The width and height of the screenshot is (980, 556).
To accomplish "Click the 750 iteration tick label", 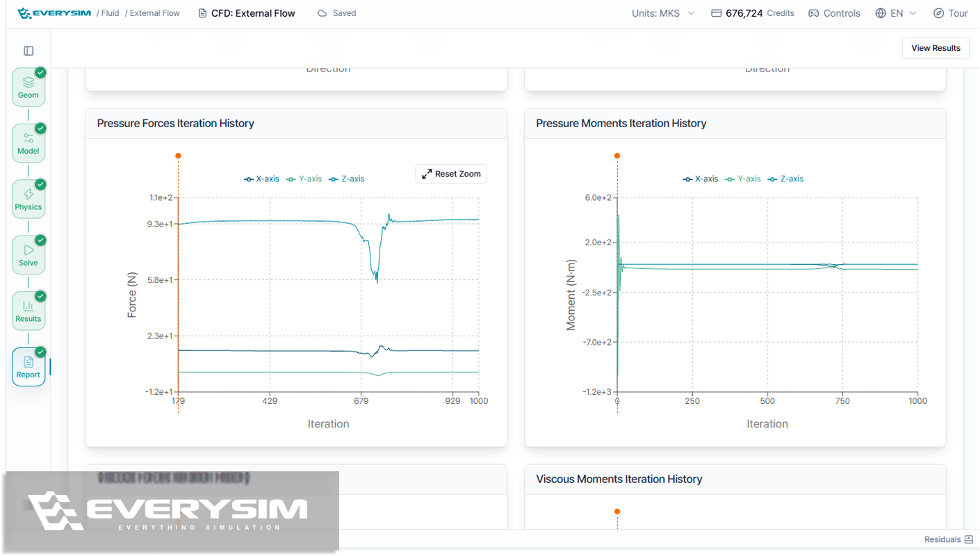I will click(842, 401).
